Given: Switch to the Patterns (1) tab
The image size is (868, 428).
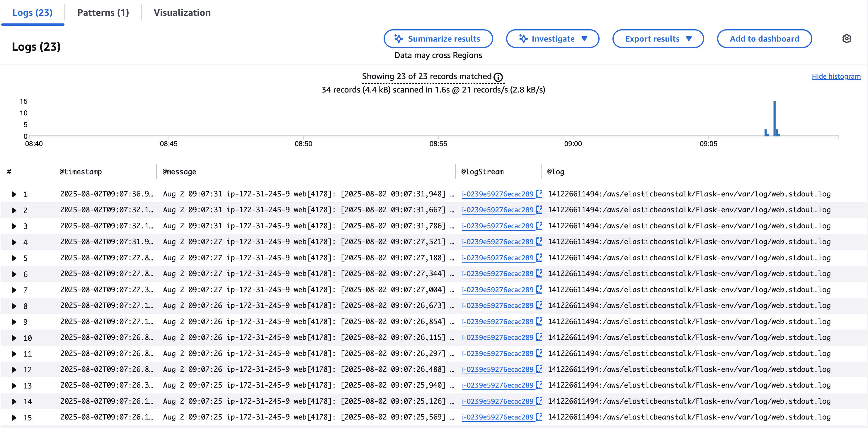Looking at the screenshot, I should tap(103, 13).
